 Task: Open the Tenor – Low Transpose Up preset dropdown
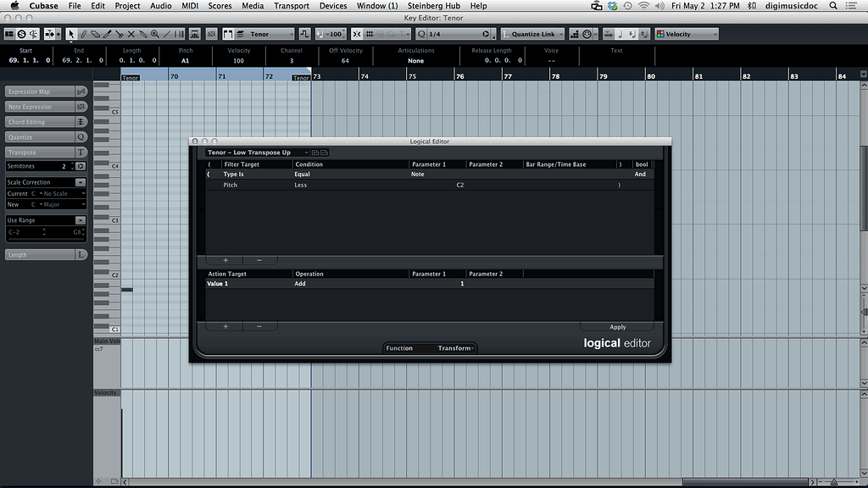tap(304, 152)
